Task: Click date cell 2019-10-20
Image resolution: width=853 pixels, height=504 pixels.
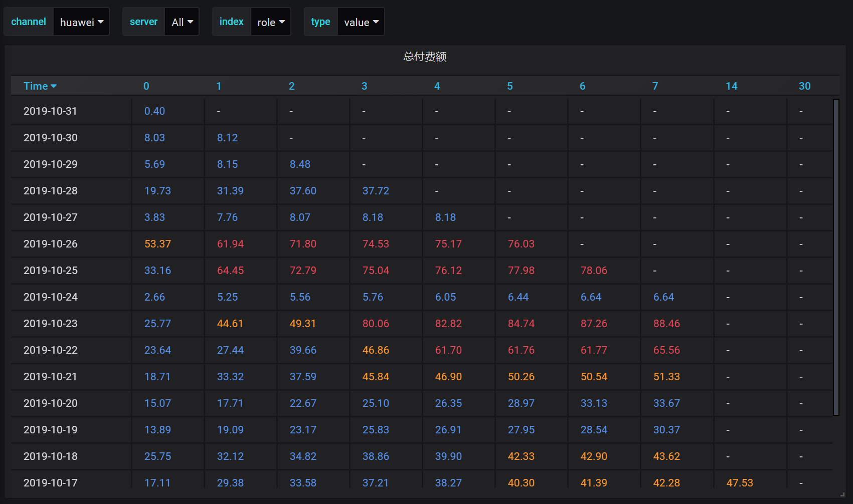Action: tap(50, 403)
